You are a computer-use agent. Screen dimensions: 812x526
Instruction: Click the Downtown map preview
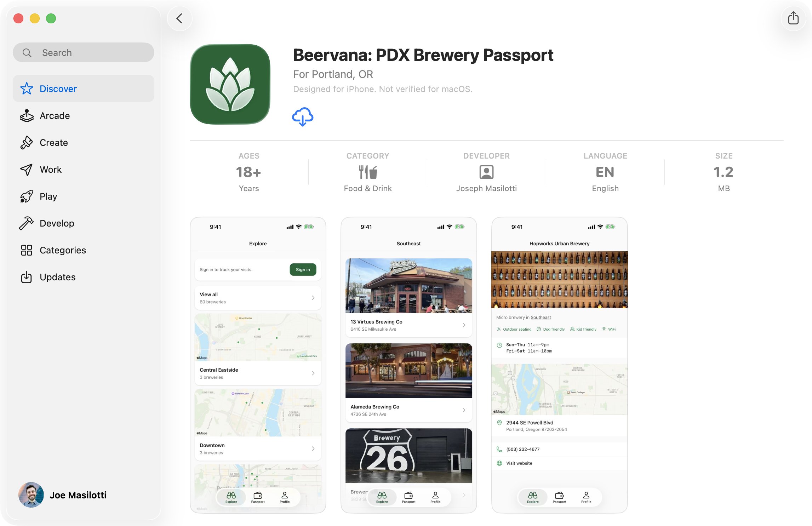[258, 413]
